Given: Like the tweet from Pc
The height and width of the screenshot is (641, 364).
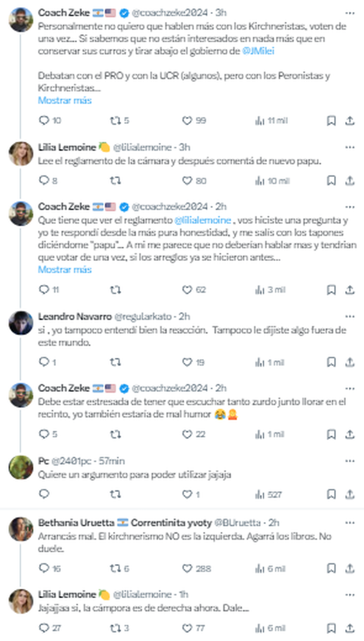Looking at the screenshot, I should (187, 495).
